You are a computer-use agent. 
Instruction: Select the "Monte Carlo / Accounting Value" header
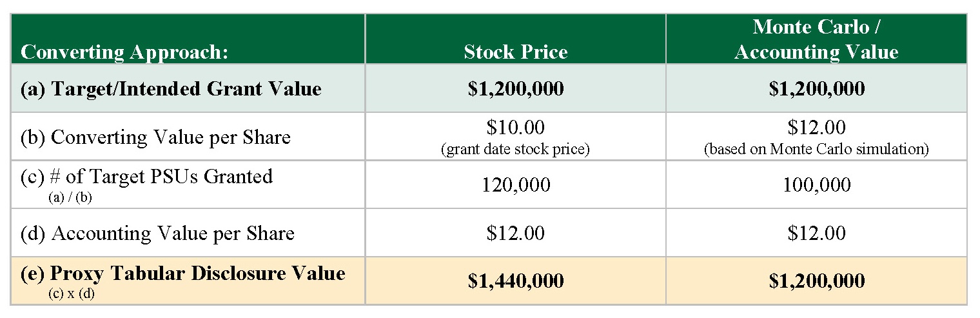coord(816,39)
